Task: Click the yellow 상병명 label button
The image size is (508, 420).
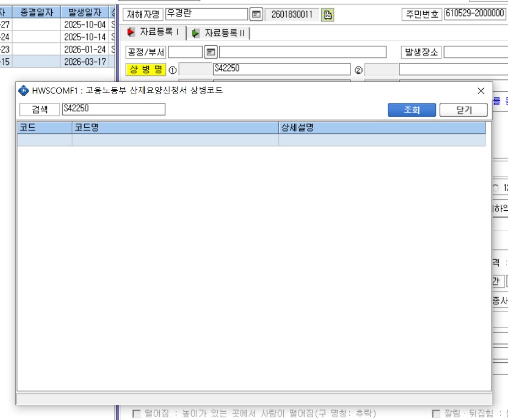Action: point(146,69)
